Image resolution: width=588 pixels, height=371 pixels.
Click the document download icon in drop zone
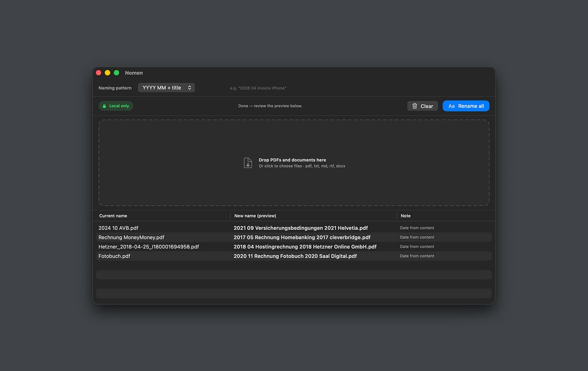pos(248,163)
